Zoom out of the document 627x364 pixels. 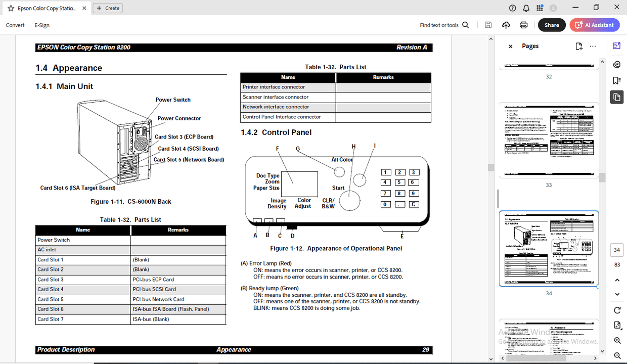coord(616,355)
